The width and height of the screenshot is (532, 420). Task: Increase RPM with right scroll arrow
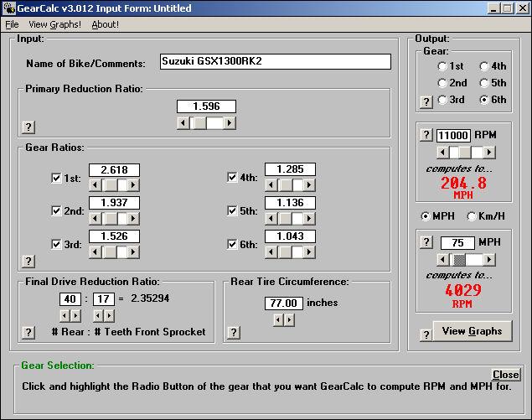click(x=489, y=153)
